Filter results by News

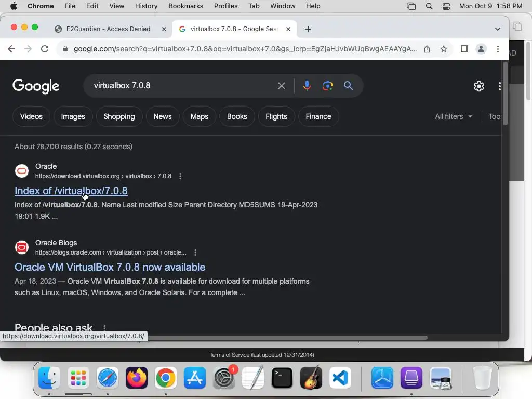coord(163,116)
